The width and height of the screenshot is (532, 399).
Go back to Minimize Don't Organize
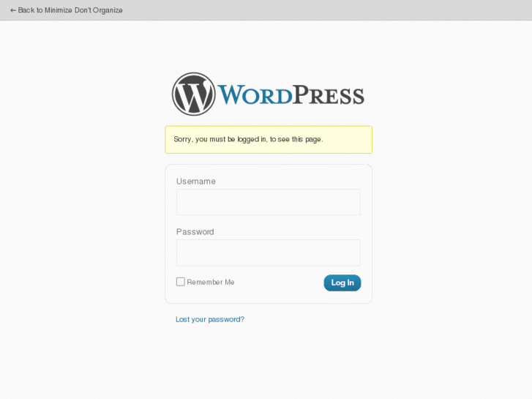pos(67,10)
